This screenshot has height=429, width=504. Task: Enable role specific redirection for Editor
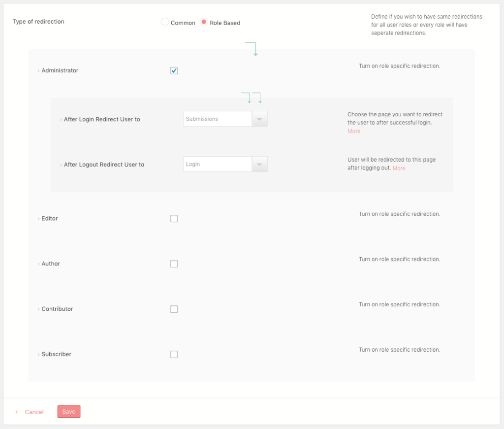coord(174,218)
